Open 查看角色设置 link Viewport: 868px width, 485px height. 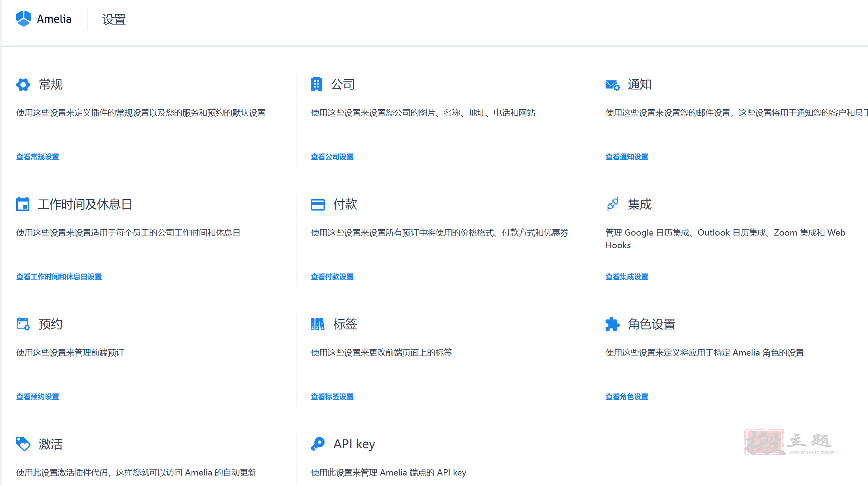pyautogui.click(x=627, y=397)
